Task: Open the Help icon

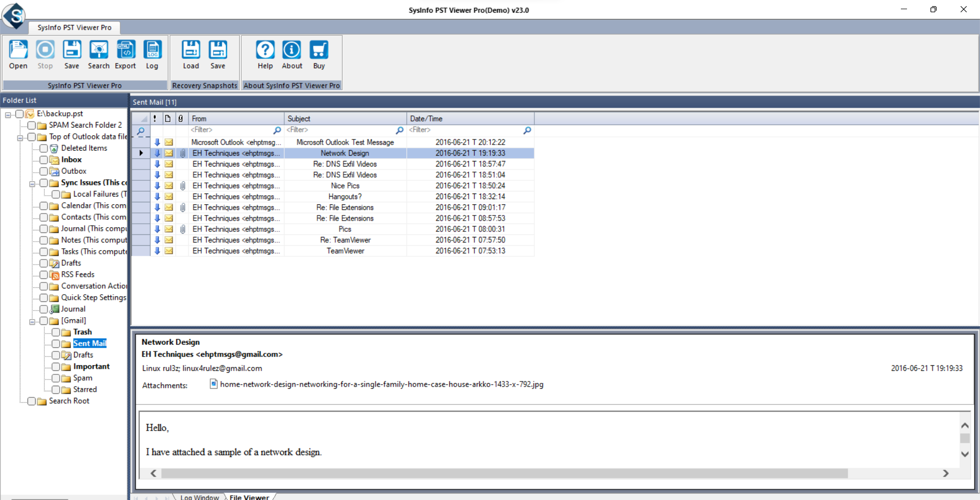Action: click(x=265, y=50)
